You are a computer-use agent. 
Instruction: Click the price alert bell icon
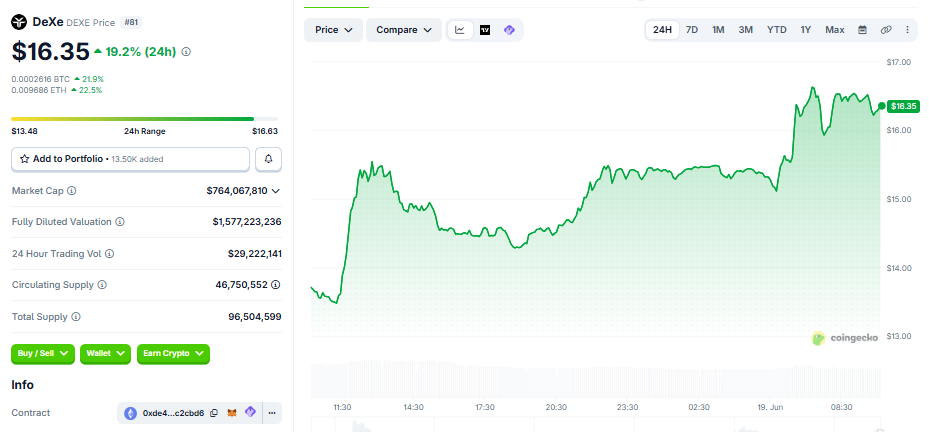(268, 159)
